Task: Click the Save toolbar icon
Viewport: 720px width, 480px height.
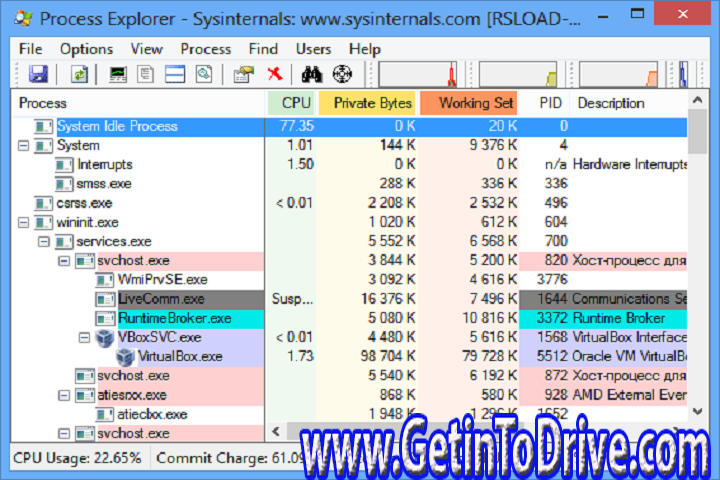Action: tap(38, 74)
